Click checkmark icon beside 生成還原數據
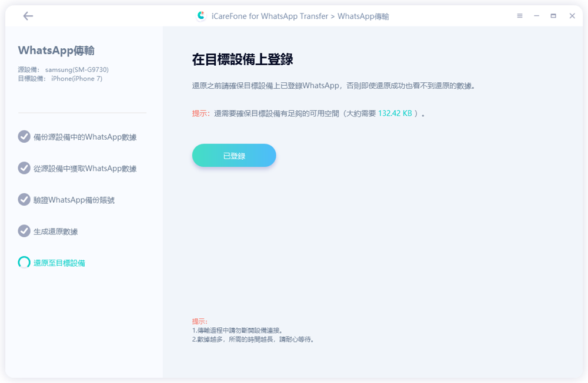Screen dimensions: 588x383 click(x=24, y=231)
